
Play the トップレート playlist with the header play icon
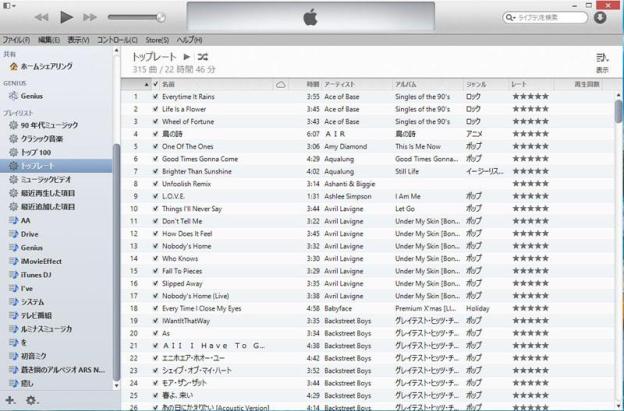186,57
